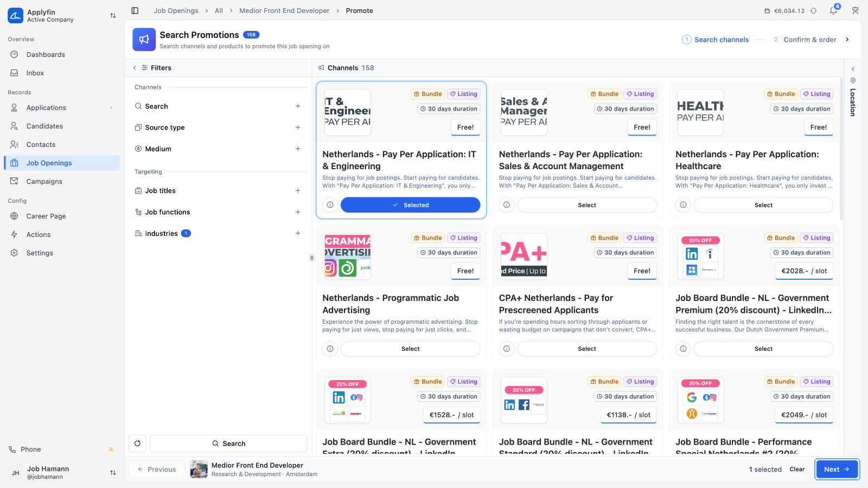Open Career Page config

pyautogui.click(x=62, y=216)
